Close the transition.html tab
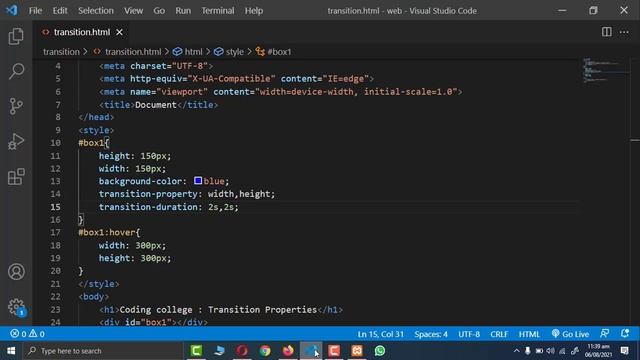Viewport: 640px width, 360px height. tap(119, 32)
